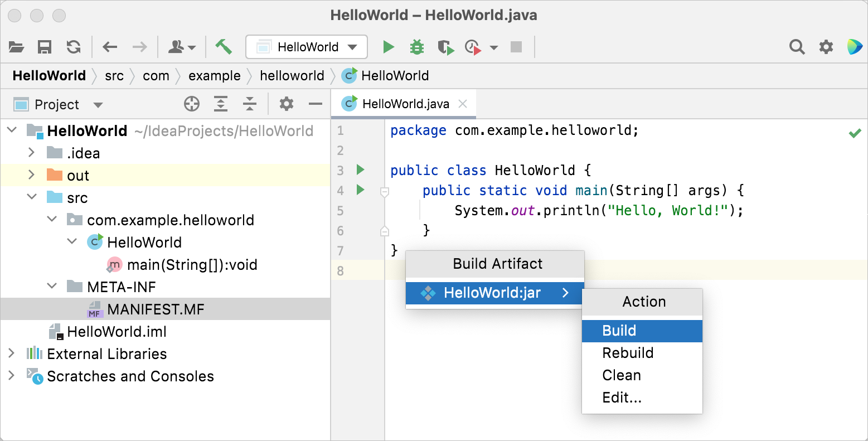Image resolution: width=868 pixels, height=441 pixels.
Task: Run HelloWorld with the coverage icon
Action: click(445, 47)
